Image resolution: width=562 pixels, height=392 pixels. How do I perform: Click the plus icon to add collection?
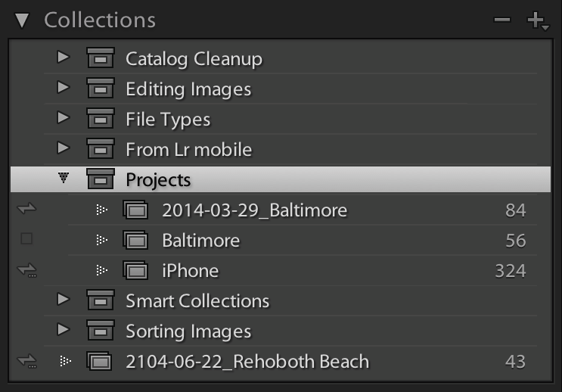point(538,20)
